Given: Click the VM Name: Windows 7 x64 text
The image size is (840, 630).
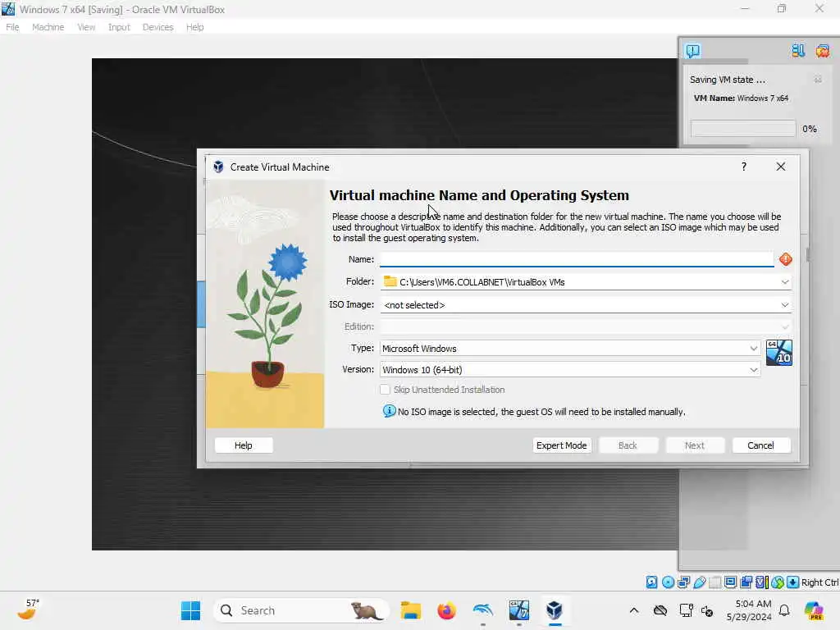Looking at the screenshot, I should tap(741, 98).
